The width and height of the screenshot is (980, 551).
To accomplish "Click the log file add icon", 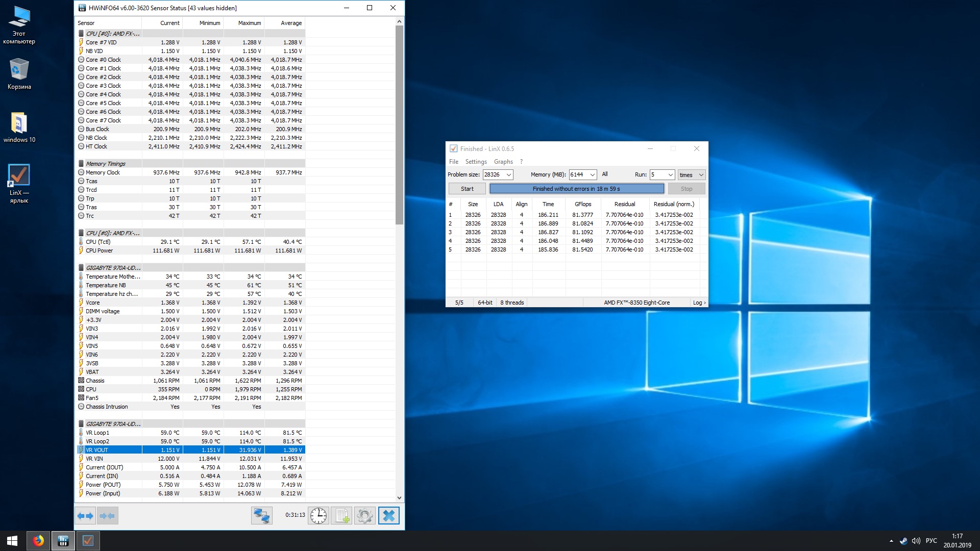I will [x=341, y=516].
